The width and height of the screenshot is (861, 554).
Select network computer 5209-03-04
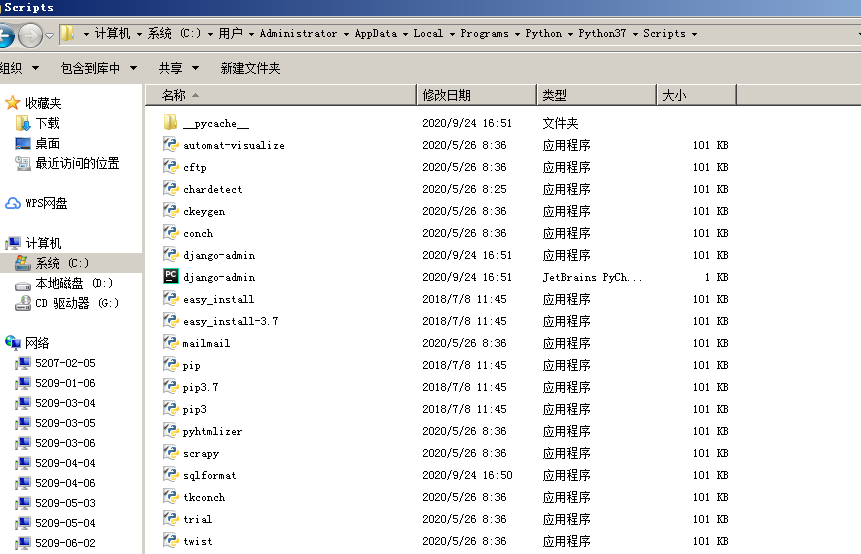(x=65, y=403)
